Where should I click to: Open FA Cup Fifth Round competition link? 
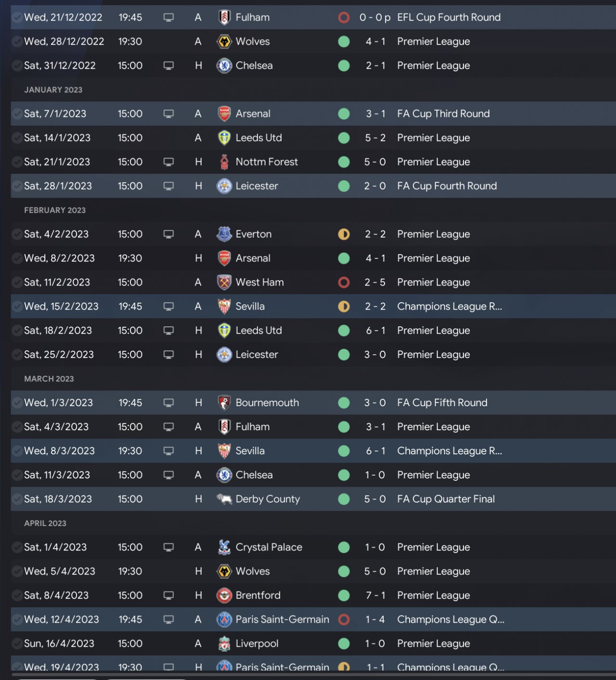click(x=442, y=403)
